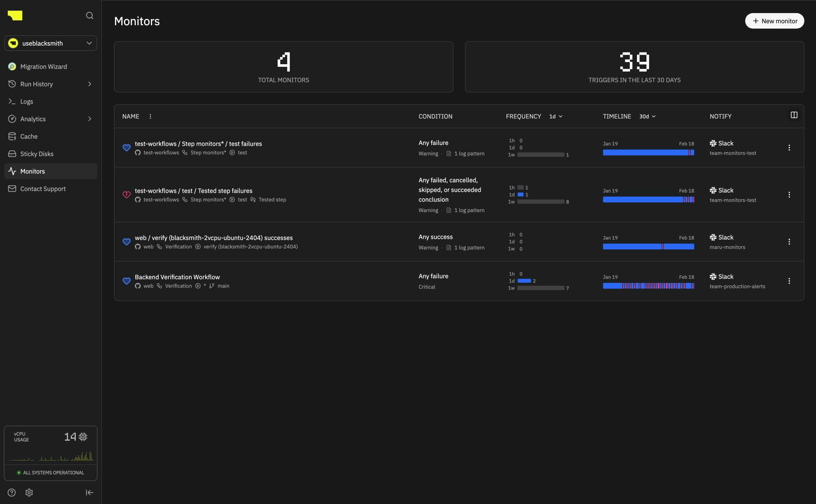Open options menu for the test failures monitor

click(789, 147)
